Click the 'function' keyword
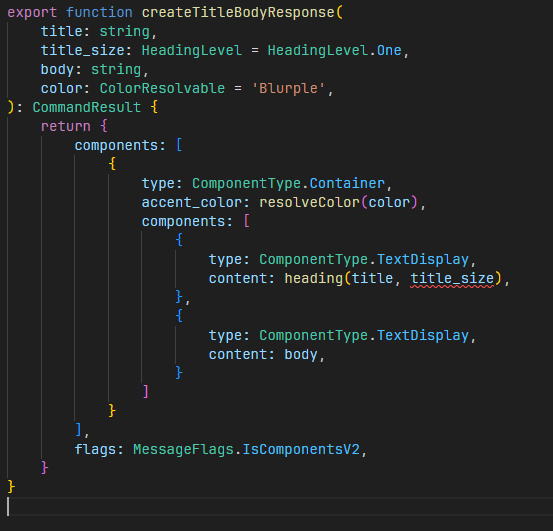Viewport: 553px width, 531px height. point(99,13)
